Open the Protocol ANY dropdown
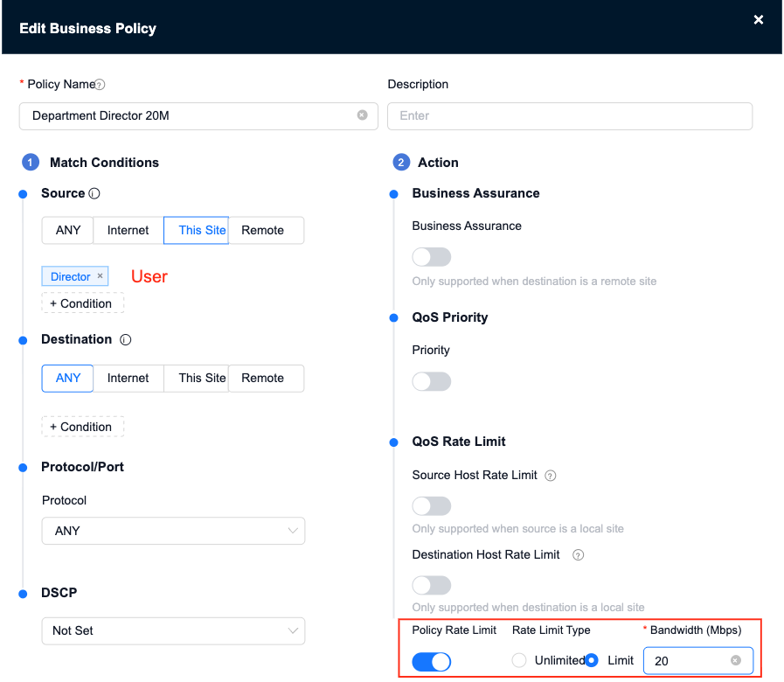This screenshot has height=682, width=784. coord(173,531)
